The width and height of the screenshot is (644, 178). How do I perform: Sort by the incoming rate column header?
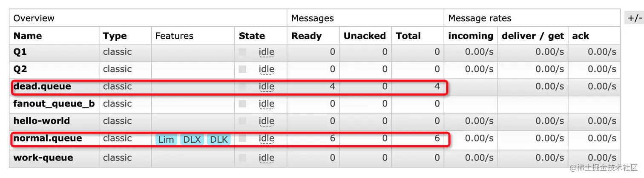(471, 37)
